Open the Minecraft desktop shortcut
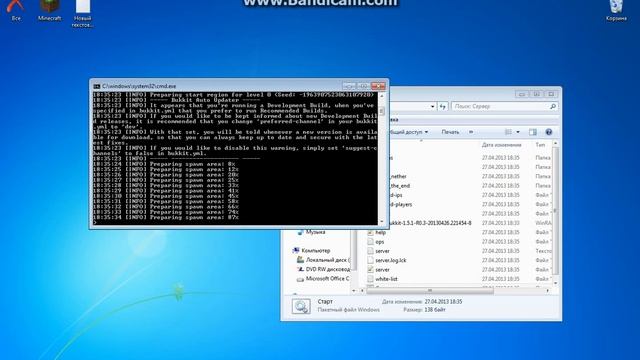640x360 pixels. click(49, 10)
